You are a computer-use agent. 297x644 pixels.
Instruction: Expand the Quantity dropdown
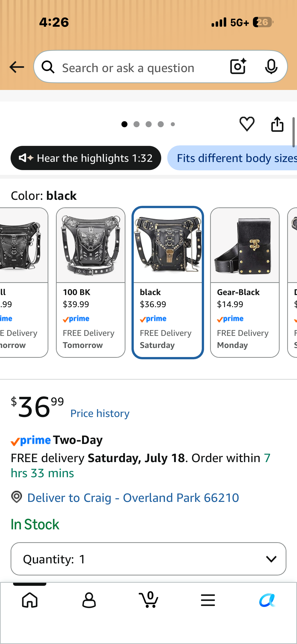click(x=148, y=559)
